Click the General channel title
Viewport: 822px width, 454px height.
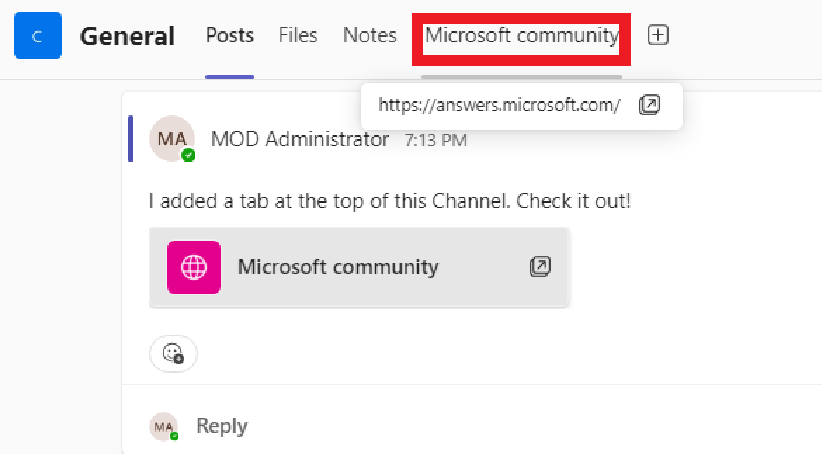click(127, 36)
